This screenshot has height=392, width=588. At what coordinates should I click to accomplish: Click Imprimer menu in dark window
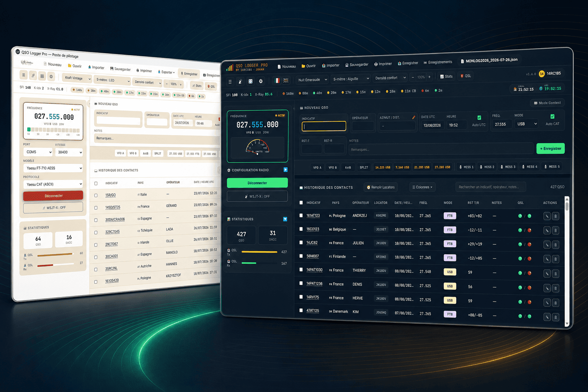383,64
